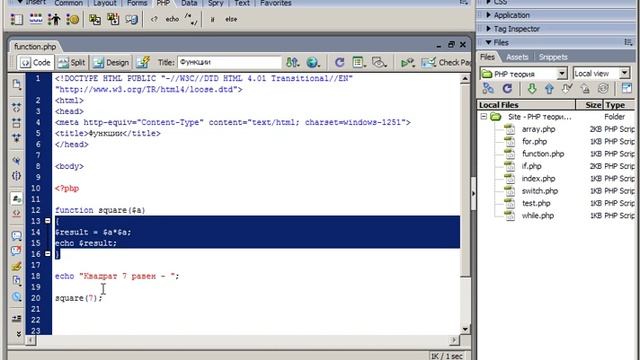This screenshot has height=360, width=640.
Task: Expand Files panel to show sites
Action: (627, 88)
